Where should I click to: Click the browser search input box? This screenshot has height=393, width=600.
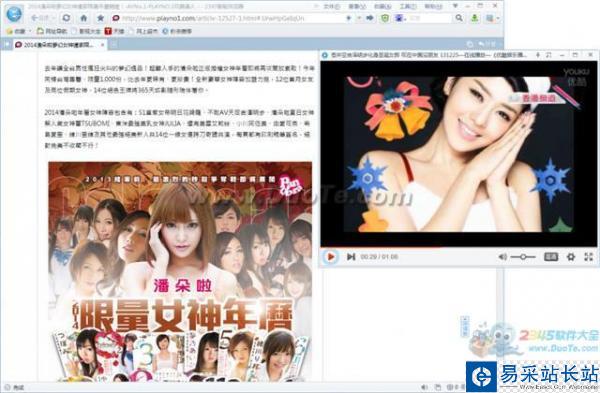430,18
